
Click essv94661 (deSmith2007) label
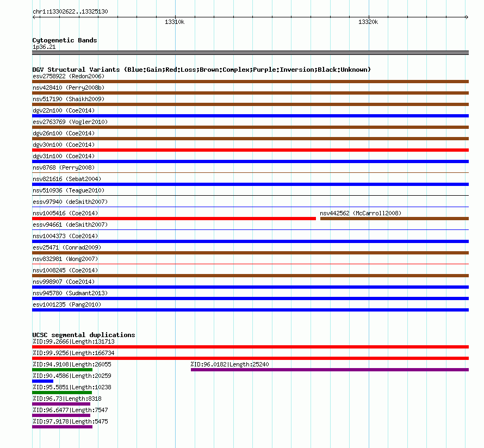tap(70, 225)
